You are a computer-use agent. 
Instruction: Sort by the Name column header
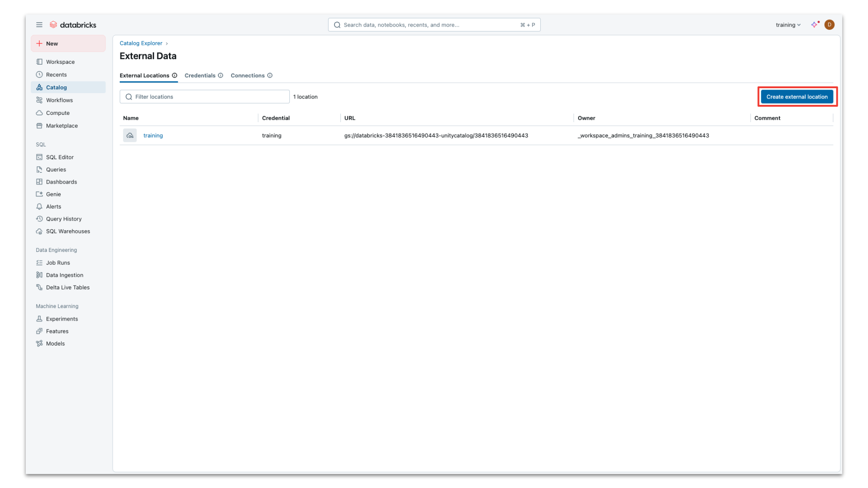point(131,118)
